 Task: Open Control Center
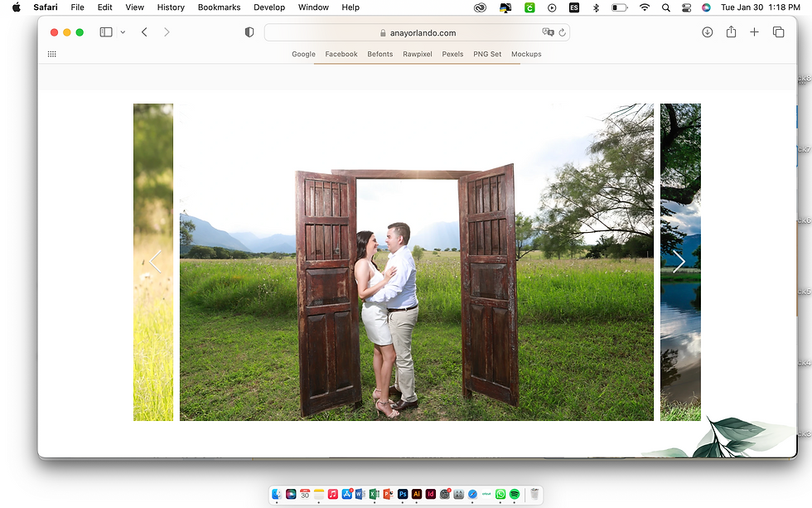[687, 7]
